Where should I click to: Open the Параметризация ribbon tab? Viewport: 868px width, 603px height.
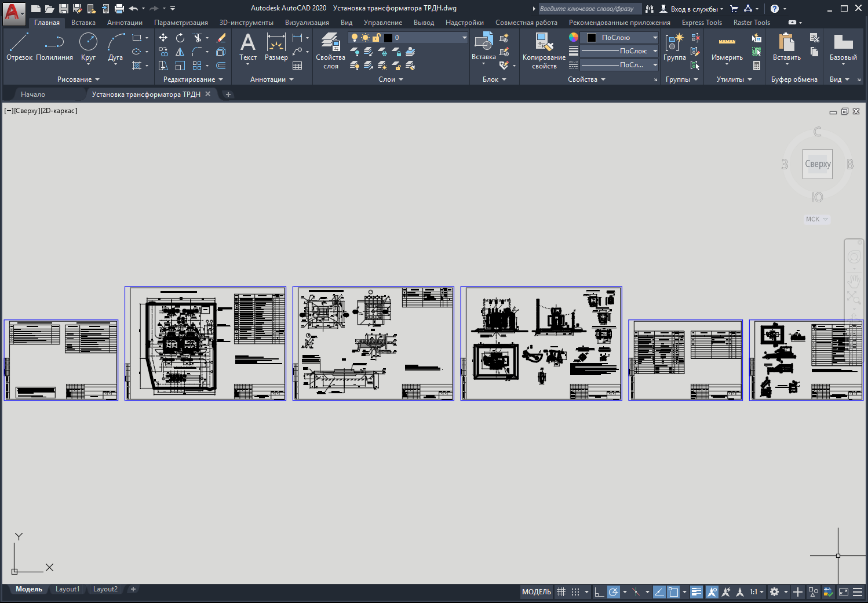click(x=181, y=23)
